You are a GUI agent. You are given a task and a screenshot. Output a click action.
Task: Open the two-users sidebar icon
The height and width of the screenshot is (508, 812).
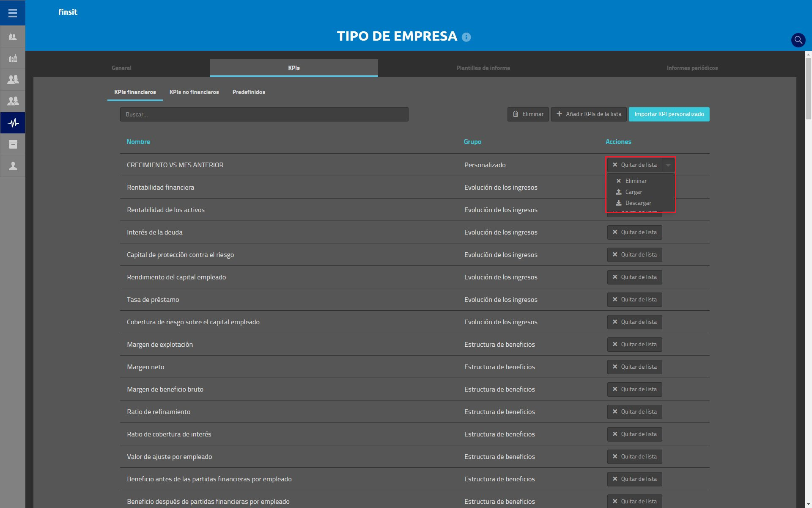pos(13,80)
